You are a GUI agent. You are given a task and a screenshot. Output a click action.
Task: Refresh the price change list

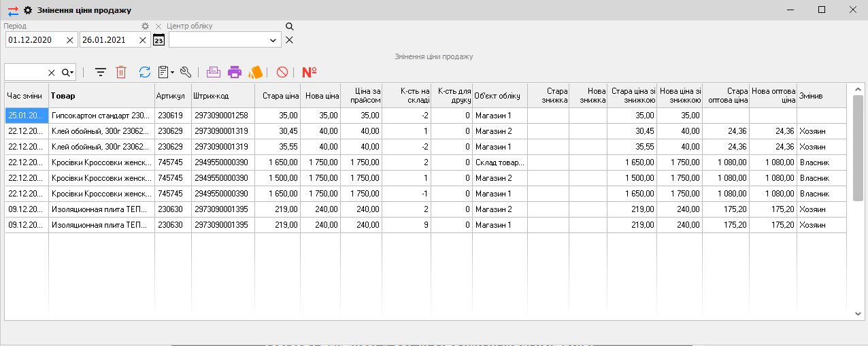click(144, 72)
